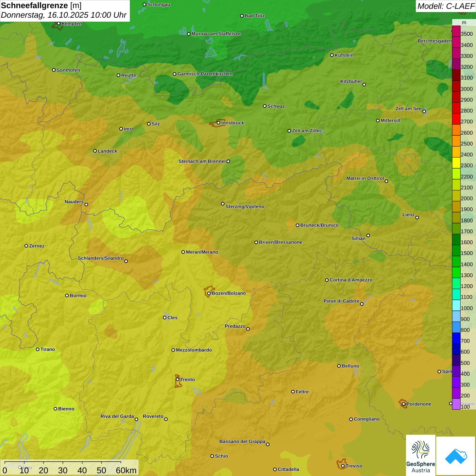This screenshot has height=476, width=476.
Task: Select the Bozen/Bolzano location marker
Action: pyautogui.click(x=209, y=293)
